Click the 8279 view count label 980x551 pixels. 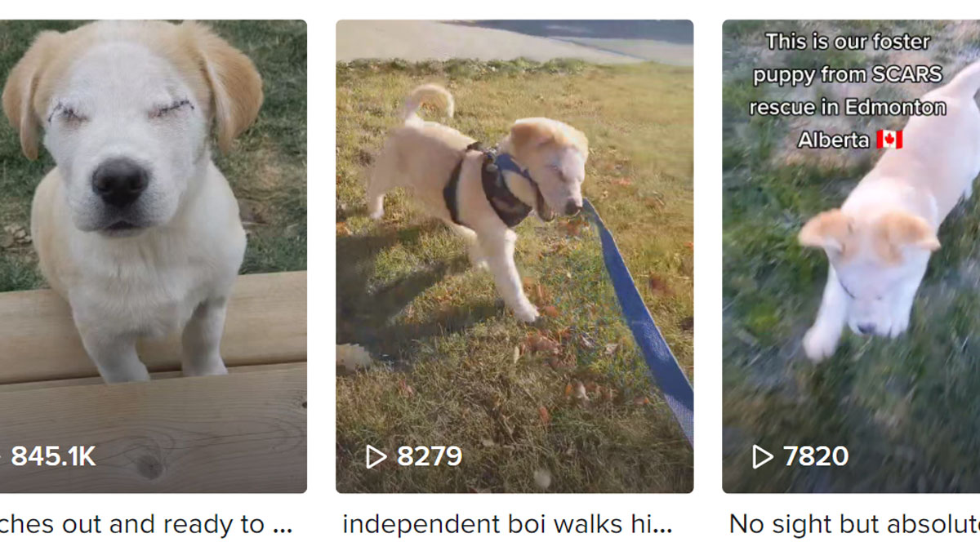430,456
